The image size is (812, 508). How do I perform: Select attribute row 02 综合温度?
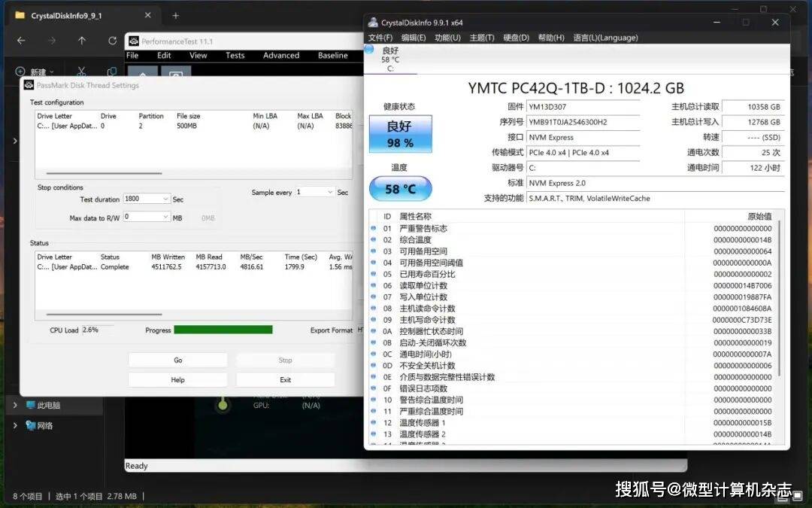pyautogui.click(x=572, y=239)
